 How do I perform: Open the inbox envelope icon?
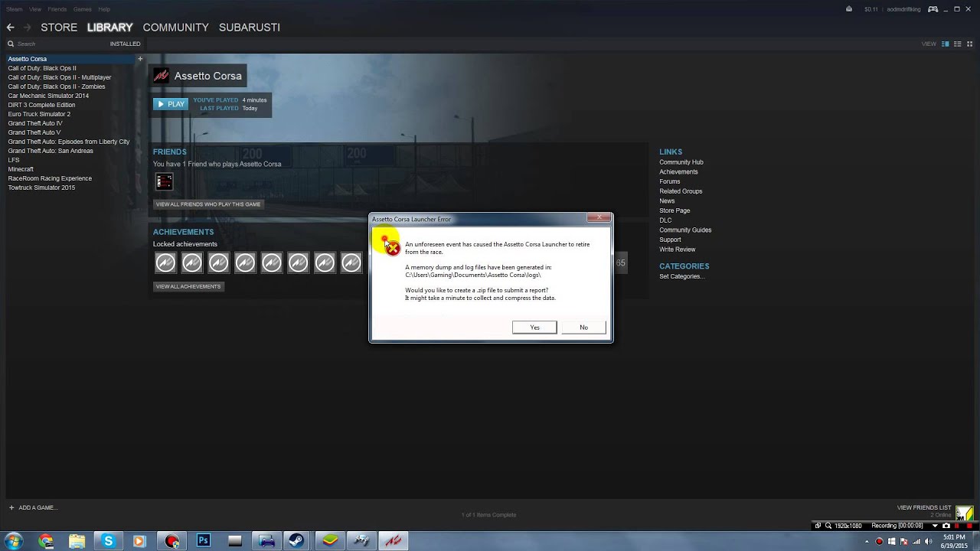pyautogui.click(x=848, y=9)
